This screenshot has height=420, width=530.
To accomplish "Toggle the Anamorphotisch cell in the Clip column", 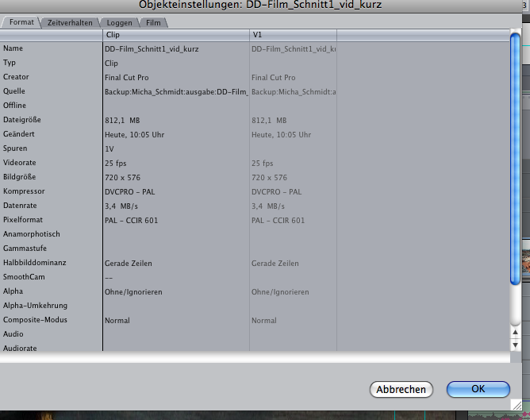I will point(175,234).
